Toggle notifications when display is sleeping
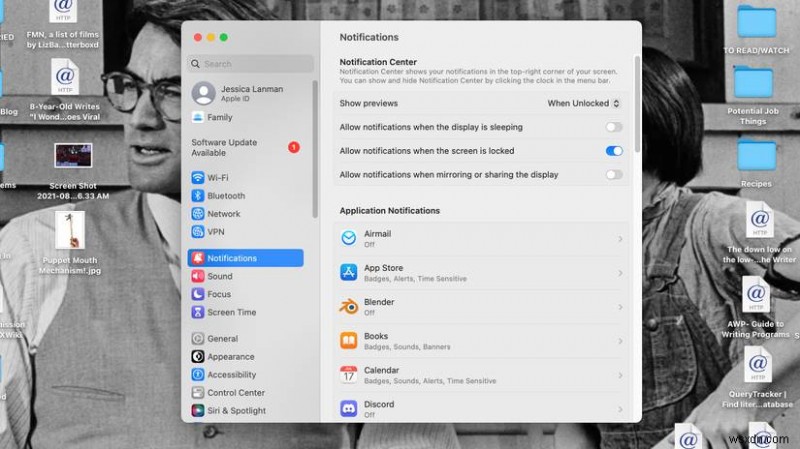Image resolution: width=800 pixels, height=449 pixels. pyautogui.click(x=614, y=127)
